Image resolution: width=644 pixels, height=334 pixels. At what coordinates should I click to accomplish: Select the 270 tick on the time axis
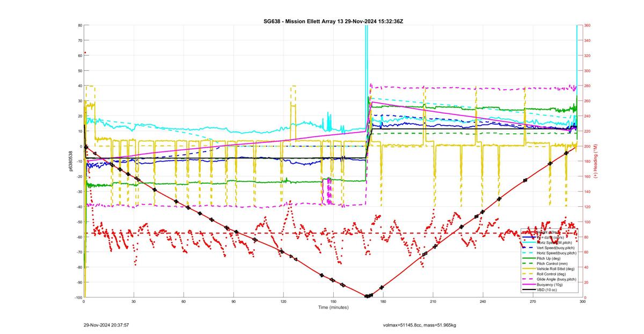533,302
